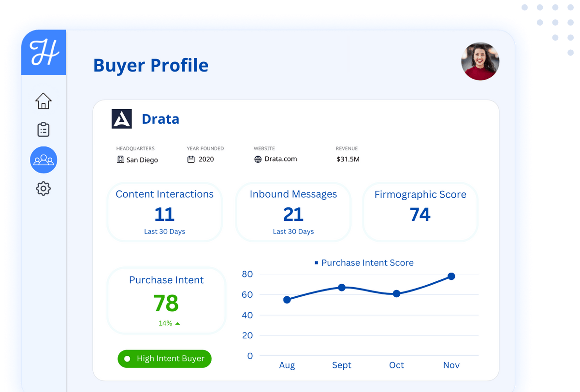
Task: Open the clipboard checklist sidebar icon
Action: pyautogui.click(x=43, y=130)
